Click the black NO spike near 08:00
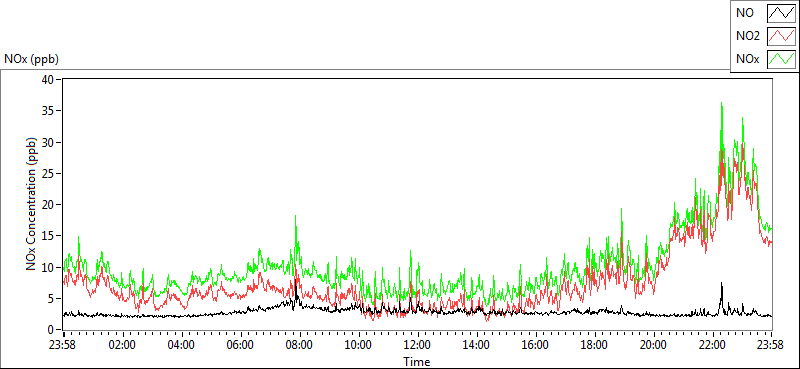Screen dimensions: 800x369 [295, 281]
